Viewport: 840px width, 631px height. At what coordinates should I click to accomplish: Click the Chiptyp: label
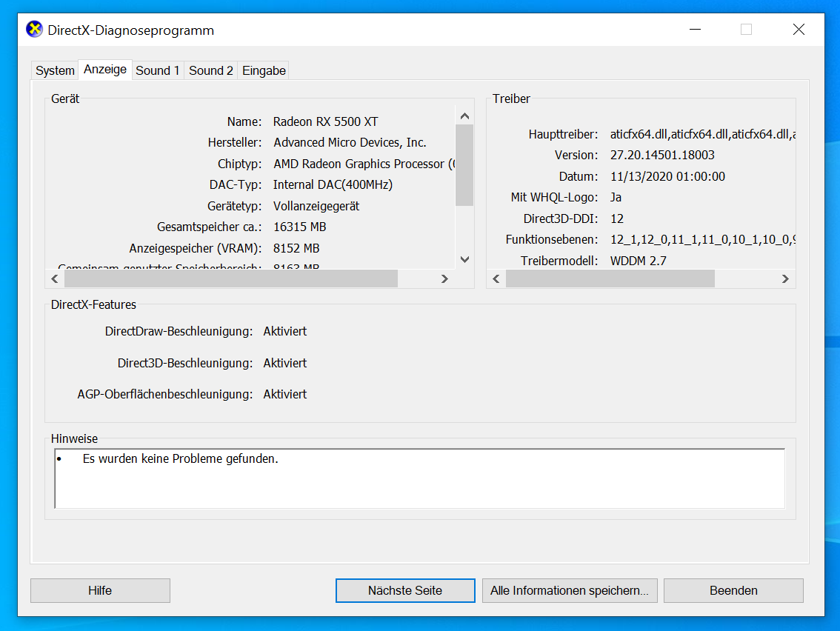click(239, 164)
